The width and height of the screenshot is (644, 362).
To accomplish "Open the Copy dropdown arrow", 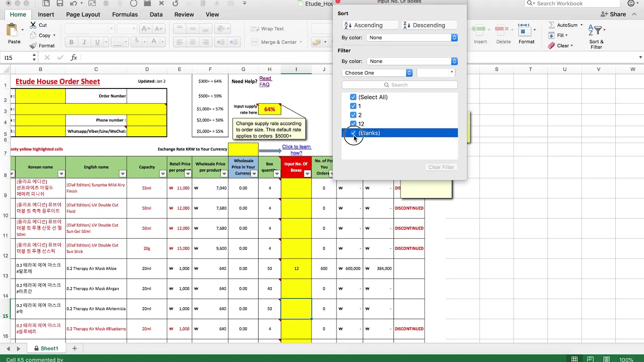I will (x=54, y=36).
